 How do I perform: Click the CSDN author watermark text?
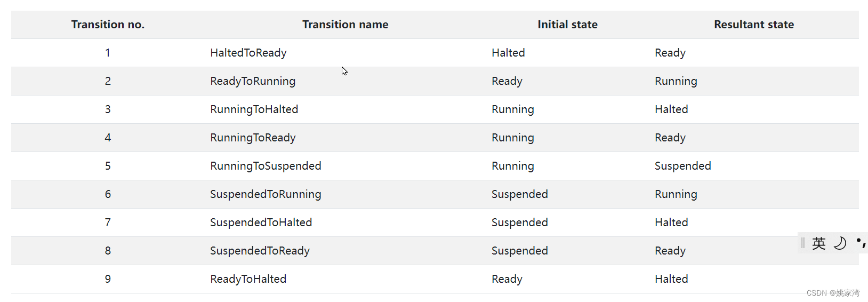click(833, 293)
